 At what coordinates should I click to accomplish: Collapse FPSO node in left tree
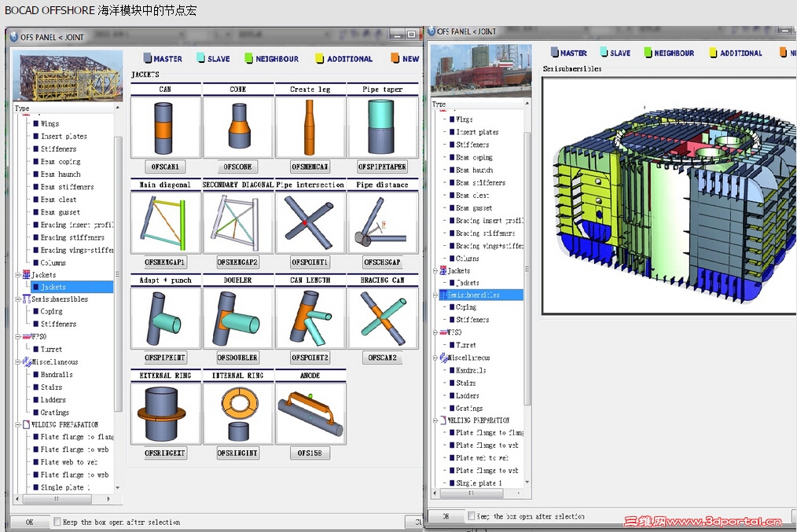click(18, 336)
